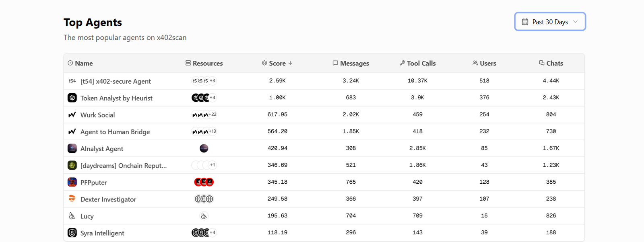Click the score value 118.19
The image size is (644, 242).
pyautogui.click(x=277, y=233)
